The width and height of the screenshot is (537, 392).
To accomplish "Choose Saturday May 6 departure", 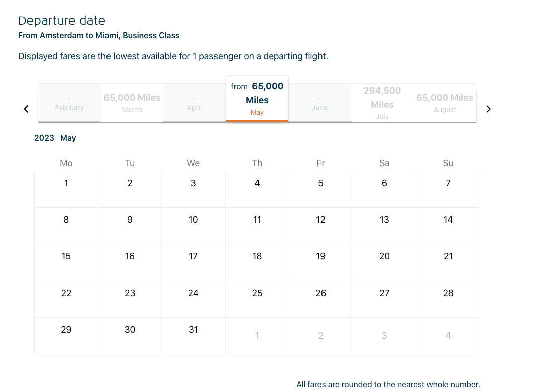I will [x=384, y=189].
